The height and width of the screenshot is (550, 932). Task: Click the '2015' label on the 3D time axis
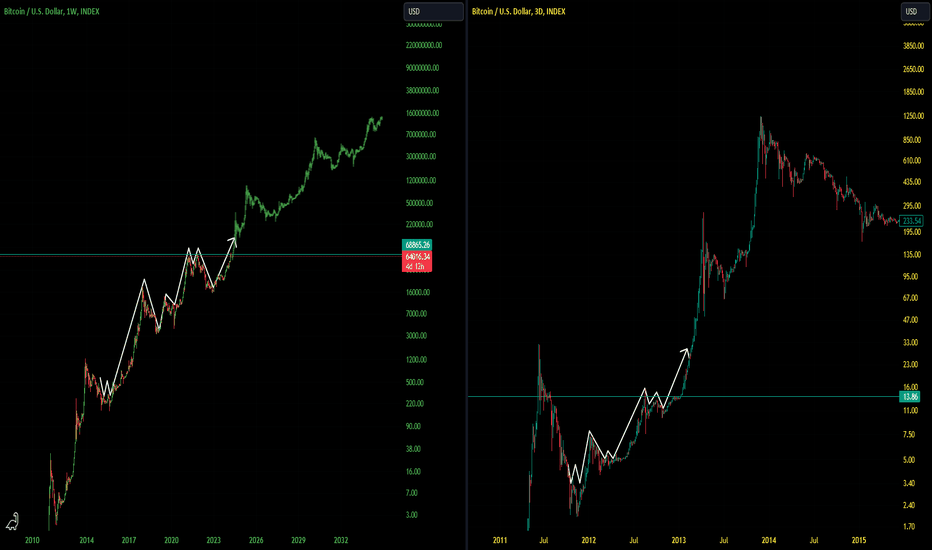click(x=859, y=540)
